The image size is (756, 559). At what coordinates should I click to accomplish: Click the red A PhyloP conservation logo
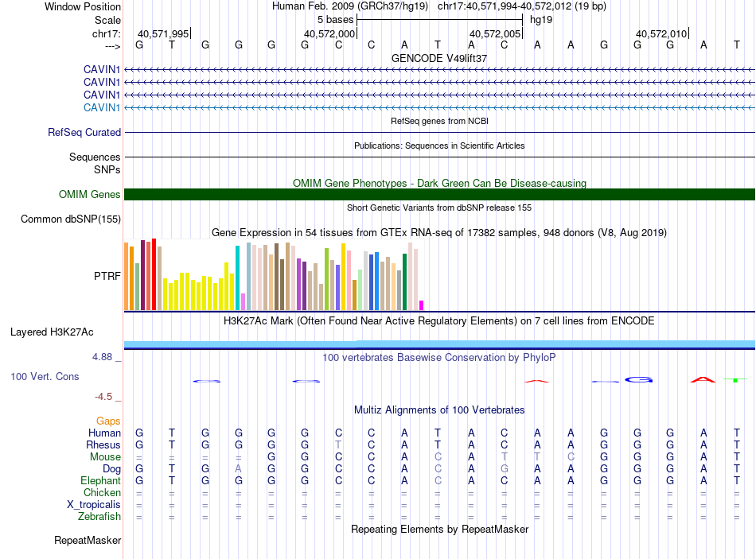[x=703, y=379]
